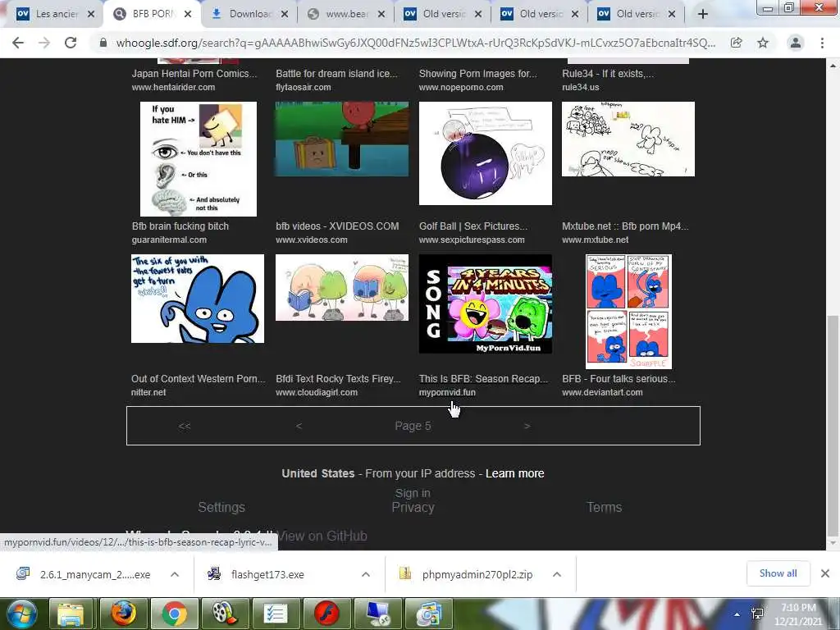The image size is (840, 630).
Task: Go back to the previous page
Action: pos(18,43)
